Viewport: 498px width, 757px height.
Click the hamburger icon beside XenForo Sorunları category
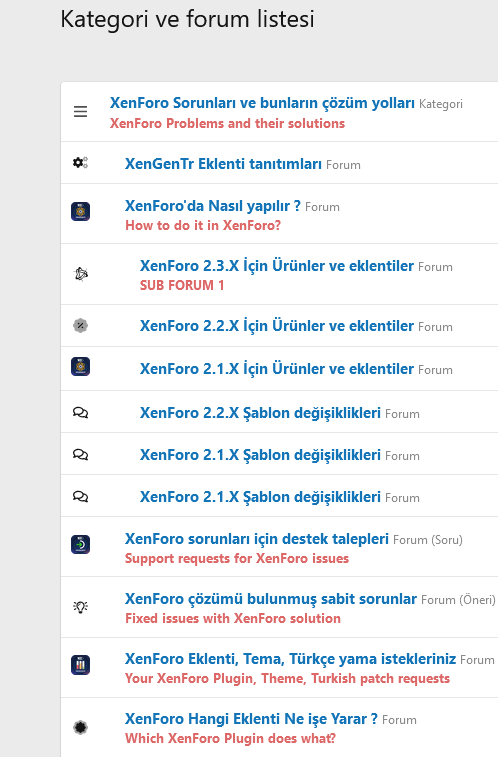(81, 112)
